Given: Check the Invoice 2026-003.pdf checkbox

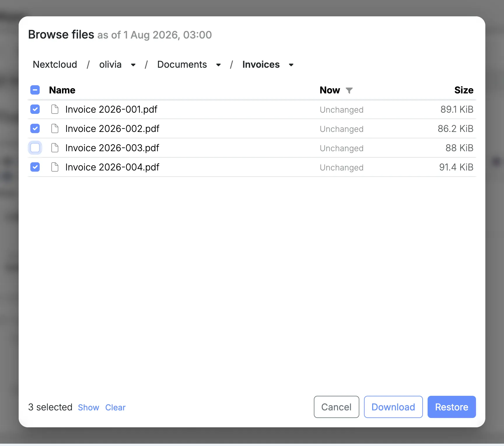Looking at the screenshot, I should 35,148.
